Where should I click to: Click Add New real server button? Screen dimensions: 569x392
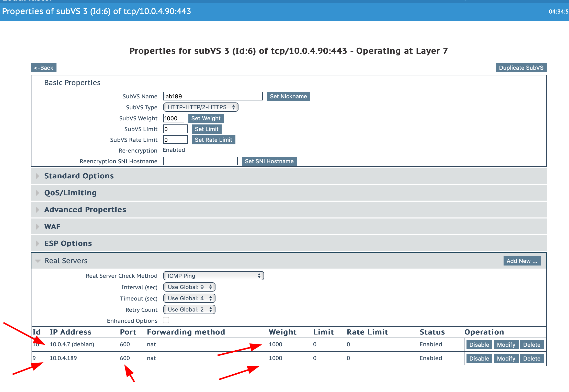522,261
